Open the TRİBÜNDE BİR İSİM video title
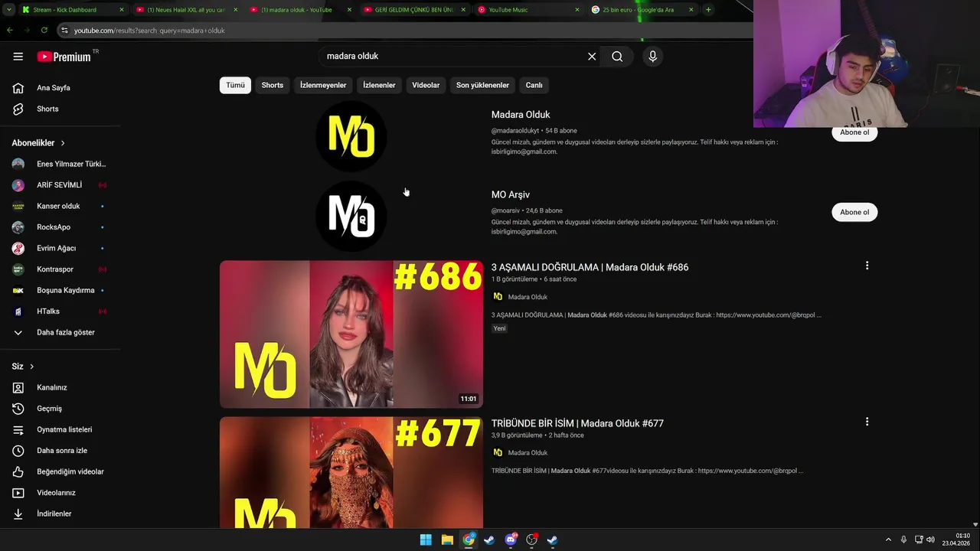Screen dimensions: 980x551 pos(577,423)
